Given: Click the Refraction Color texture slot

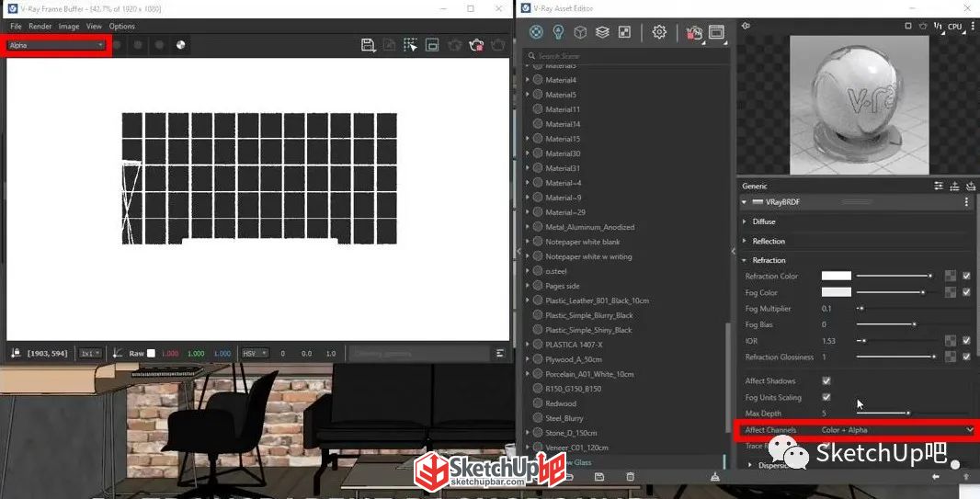Looking at the screenshot, I should [x=950, y=276].
